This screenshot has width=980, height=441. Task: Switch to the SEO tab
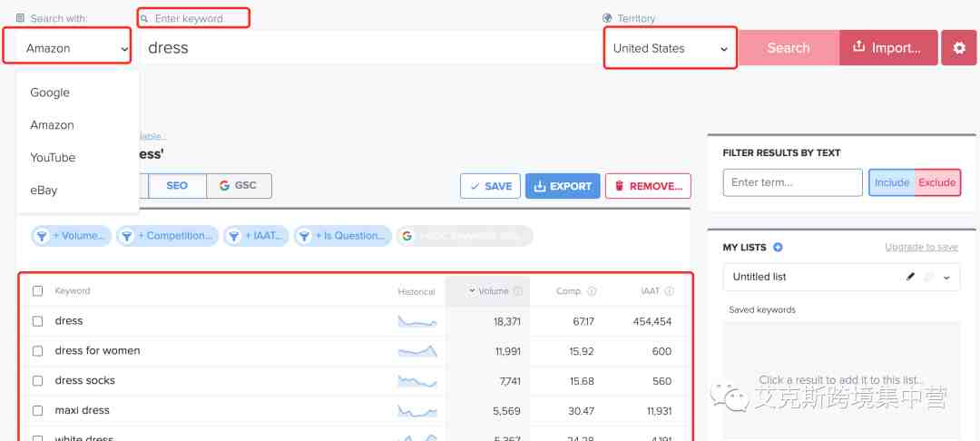tap(177, 185)
